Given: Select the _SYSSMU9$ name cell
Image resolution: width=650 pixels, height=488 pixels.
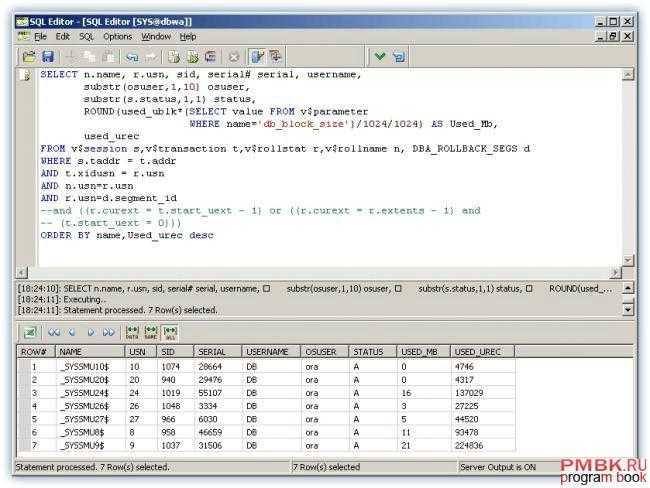Looking at the screenshot, I should 90,445.
